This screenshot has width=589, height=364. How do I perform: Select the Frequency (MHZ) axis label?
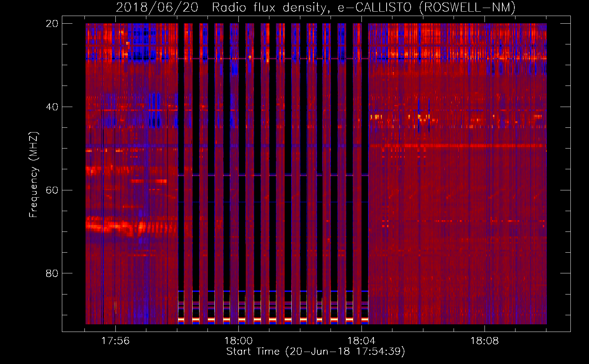(x=33, y=174)
